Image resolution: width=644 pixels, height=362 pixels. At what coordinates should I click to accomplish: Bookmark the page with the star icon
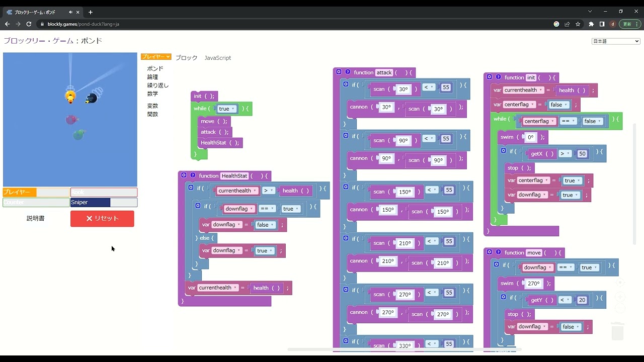(x=578, y=24)
